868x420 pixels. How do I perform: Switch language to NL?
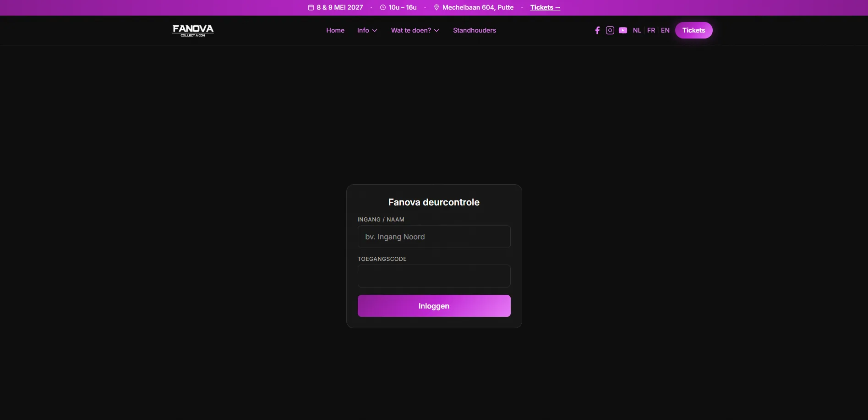(x=637, y=30)
